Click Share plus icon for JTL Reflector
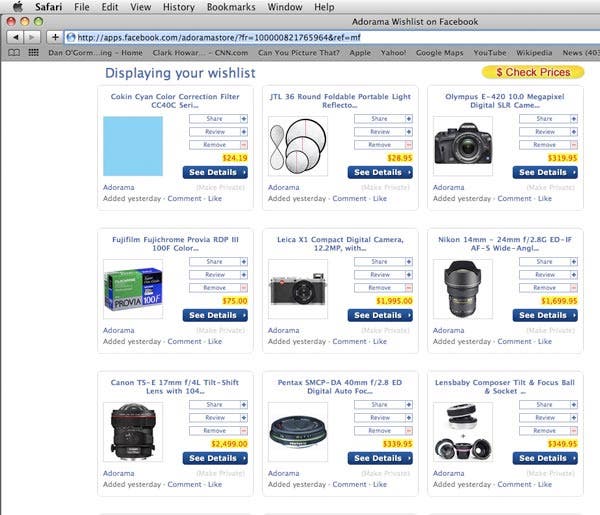Image resolution: width=600 pixels, height=515 pixels. click(x=409, y=119)
